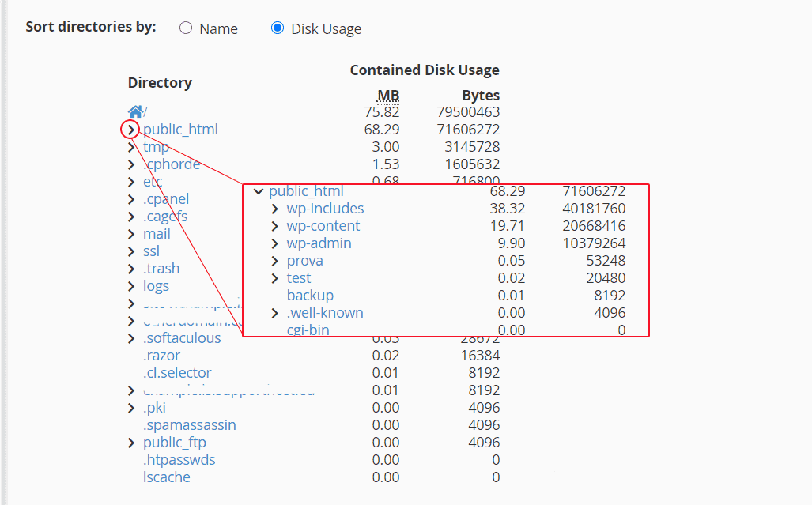Viewport: 812px width, 505px height.
Task: Collapse public_html in the detail view
Action: (x=259, y=190)
